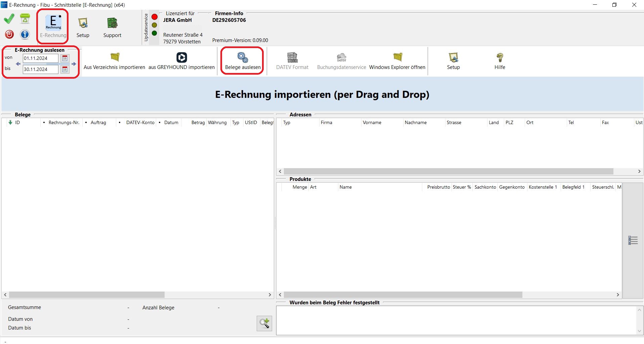
Task: Import invoices from GREYHOUND
Action: (x=181, y=61)
